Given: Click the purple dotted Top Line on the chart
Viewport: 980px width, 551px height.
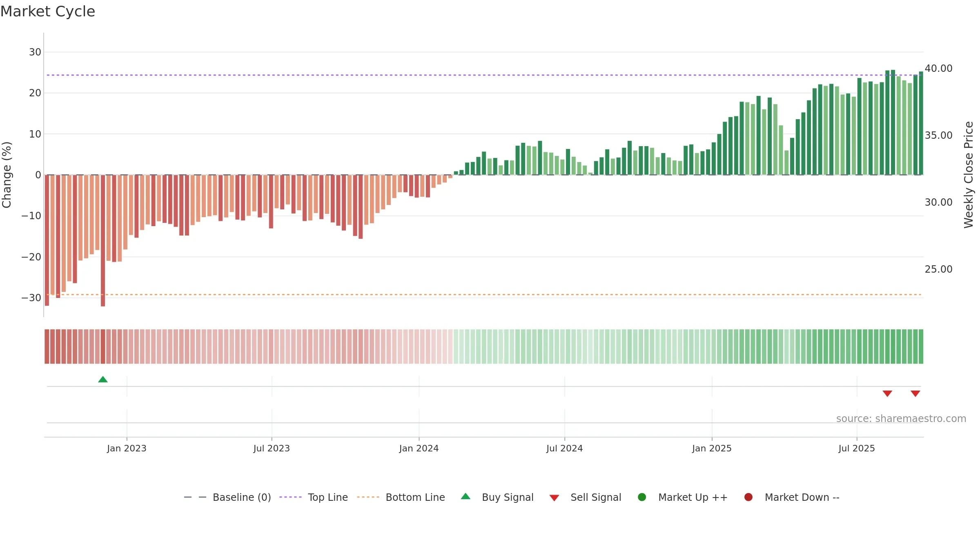Looking at the screenshot, I should pyautogui.click(x=484, y=75).
